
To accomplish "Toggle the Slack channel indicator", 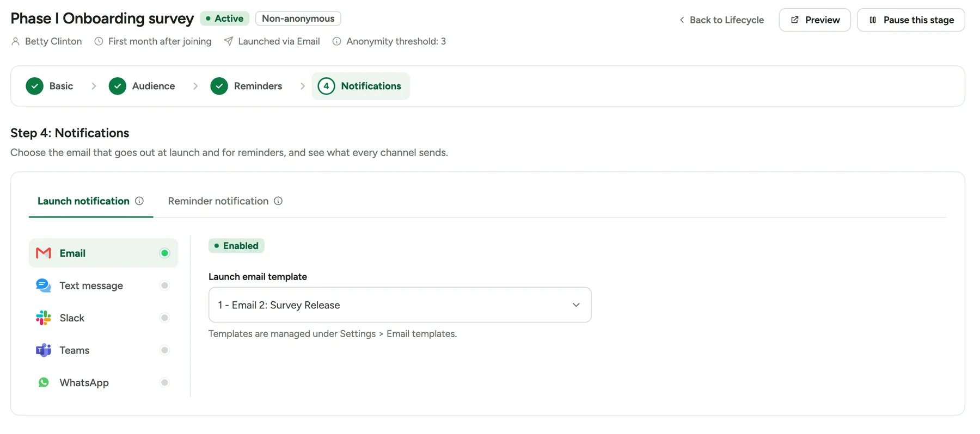I will click(164, 318).
